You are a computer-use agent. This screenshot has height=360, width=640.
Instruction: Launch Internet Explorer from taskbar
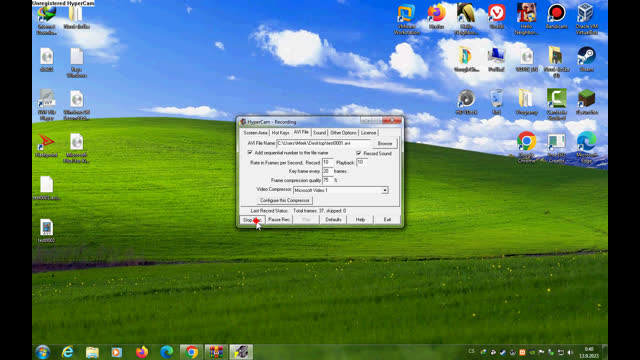click(x=67, y=352)
